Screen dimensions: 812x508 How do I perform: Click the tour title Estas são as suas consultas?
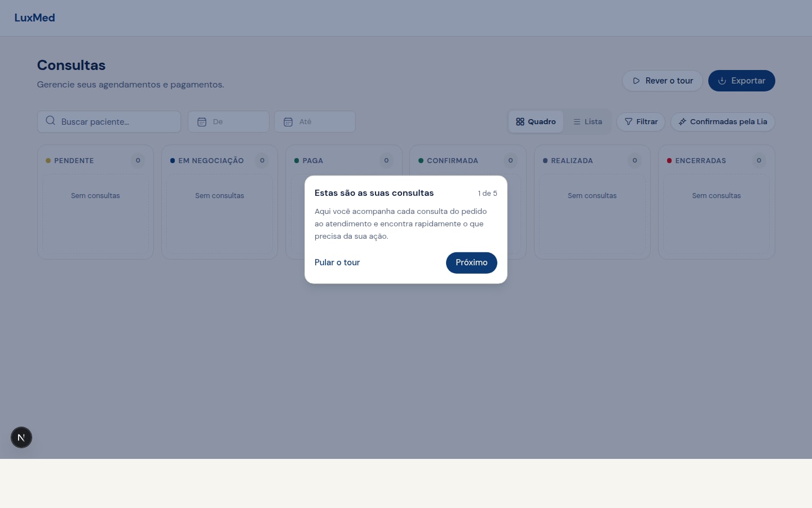374,193
